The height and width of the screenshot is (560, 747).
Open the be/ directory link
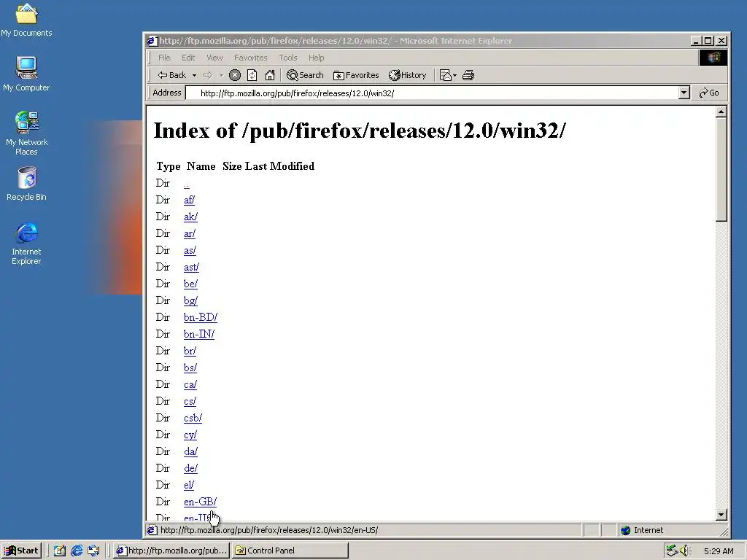(x=190, y=284)
